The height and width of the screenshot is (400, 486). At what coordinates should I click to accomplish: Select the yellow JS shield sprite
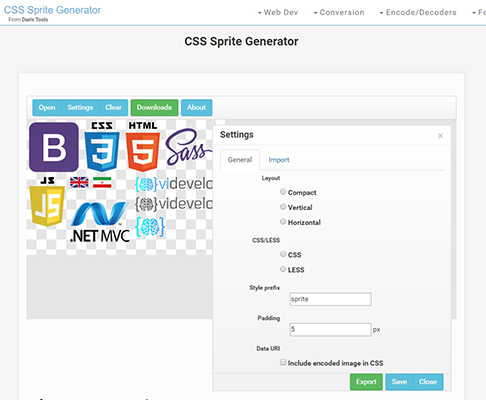click(x=47, y=202)
